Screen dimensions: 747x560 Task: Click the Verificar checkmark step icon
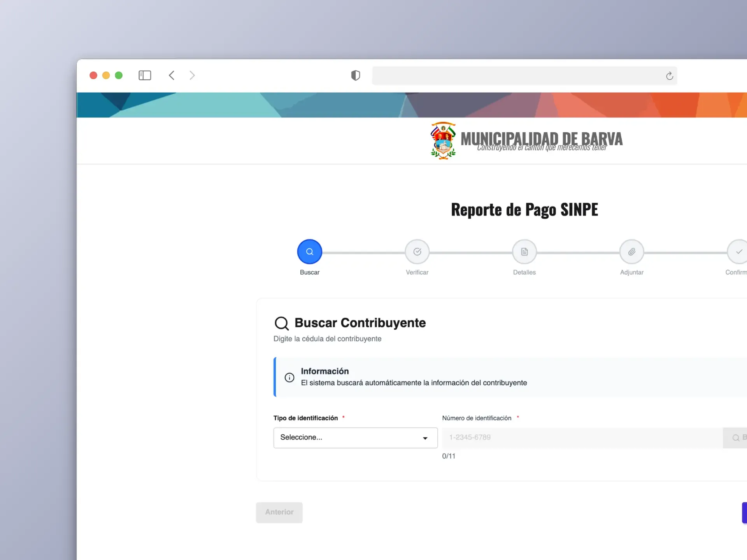tap(417, 252)
